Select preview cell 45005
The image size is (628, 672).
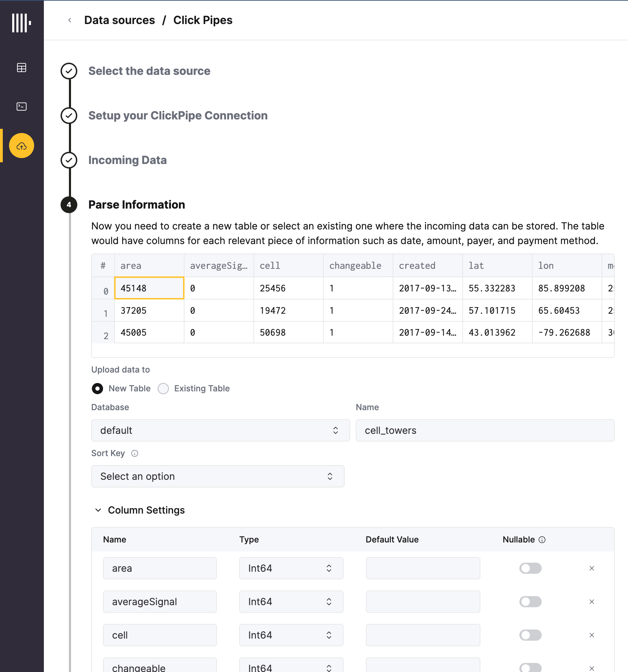point(149,333)
